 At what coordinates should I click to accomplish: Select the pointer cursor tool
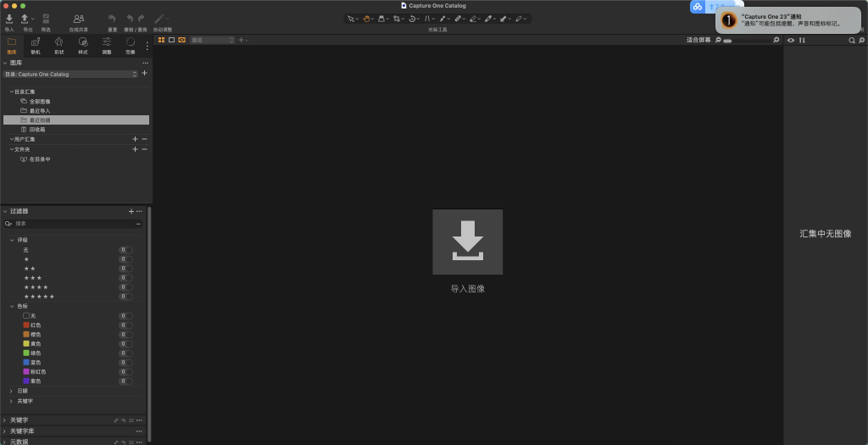[x=350, y=19]
